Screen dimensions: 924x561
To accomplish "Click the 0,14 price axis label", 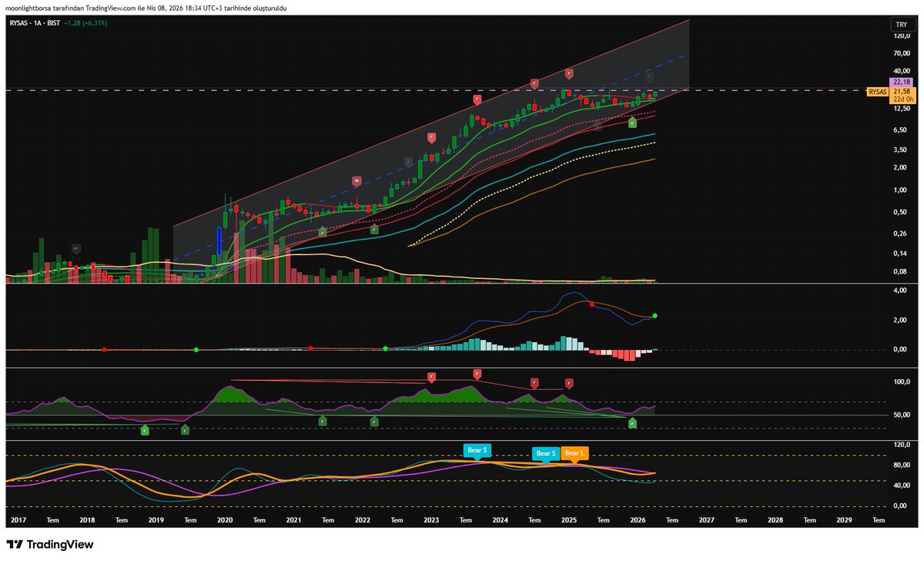I will 902,254.
